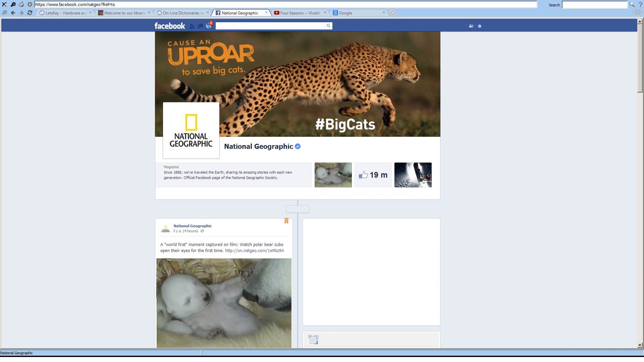Open the gear settings icon in the top toolbar row

pos(13,4)
